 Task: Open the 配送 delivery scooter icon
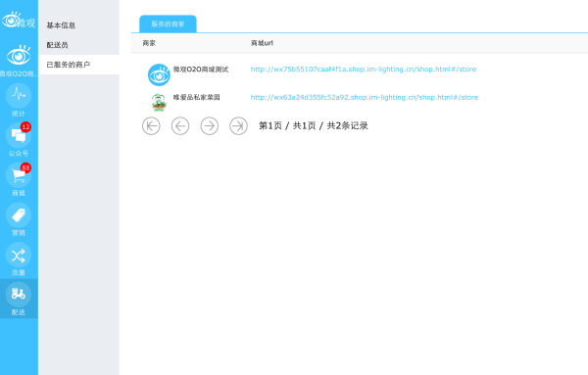tap(19, 295)
